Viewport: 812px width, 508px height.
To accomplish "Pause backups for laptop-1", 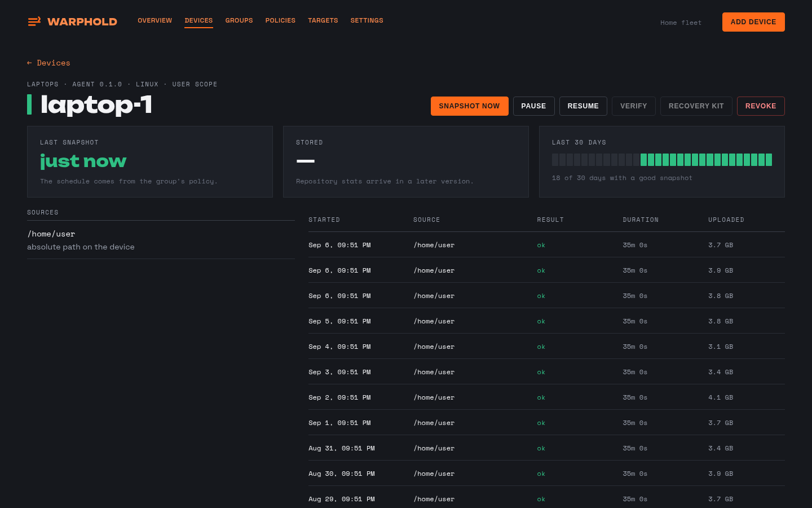I will (x=533, y=106).
